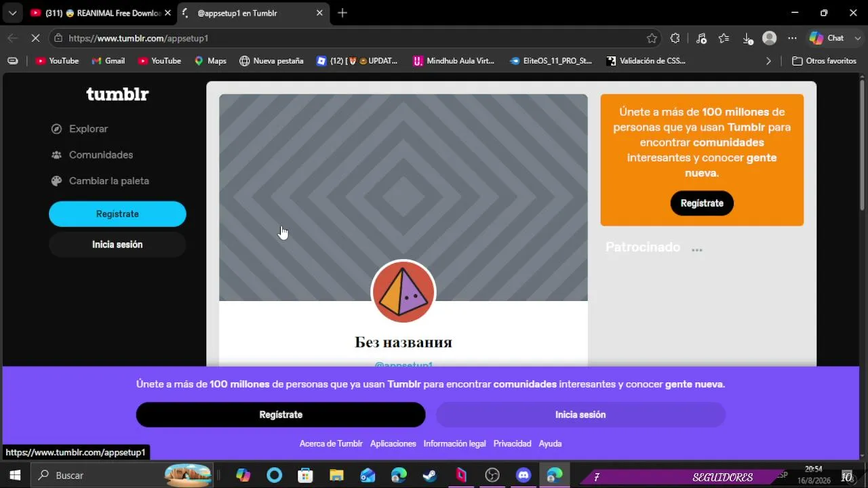Open Copilot from the taskbar

click(243, 476)
